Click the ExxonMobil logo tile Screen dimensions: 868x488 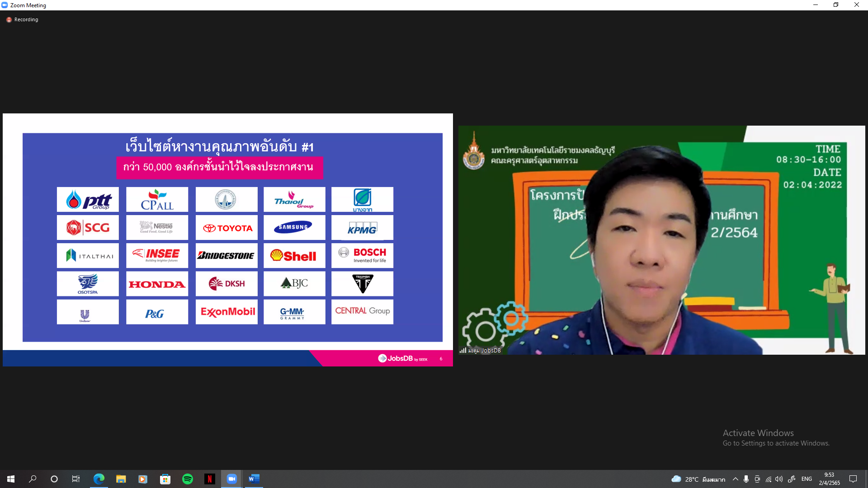pyautogui.click(x=226, y=312)
